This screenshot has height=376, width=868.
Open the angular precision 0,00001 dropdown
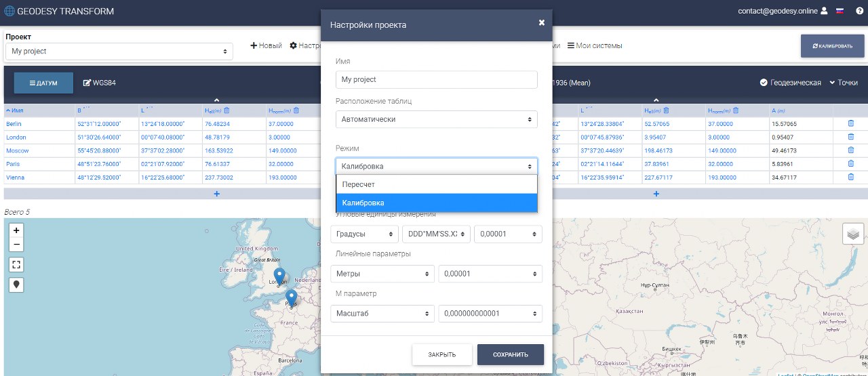click(x=508, y=234)
